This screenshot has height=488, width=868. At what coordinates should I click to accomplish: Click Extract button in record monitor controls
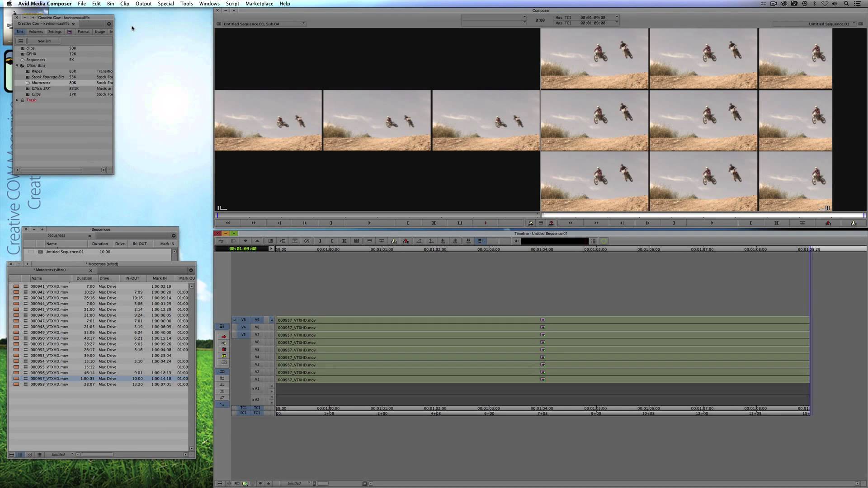(x=854, y=223)
